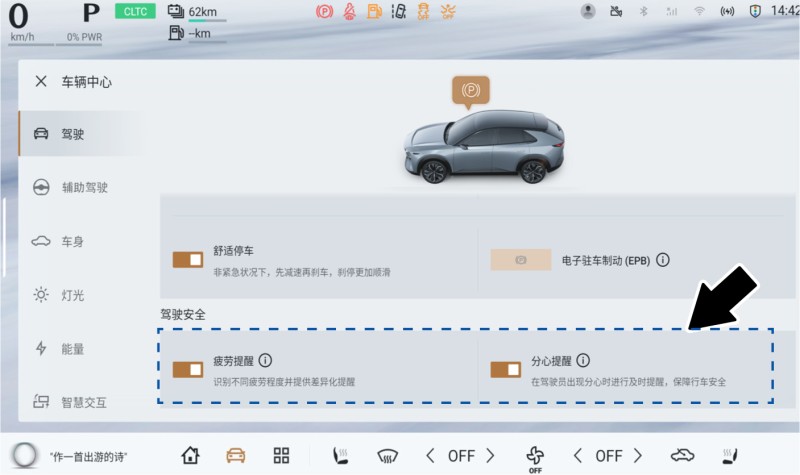Toggle passenger seat heating icon

click(730, 455)
